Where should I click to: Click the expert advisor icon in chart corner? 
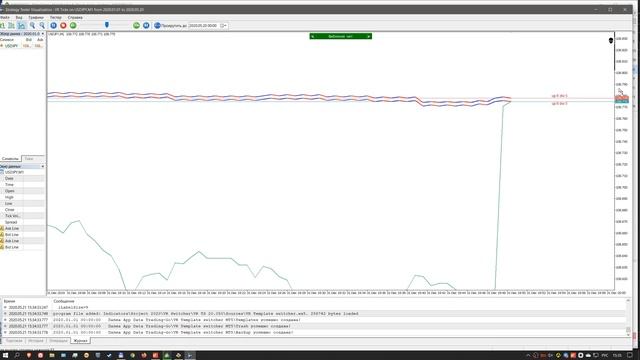(x=611, y=40)
